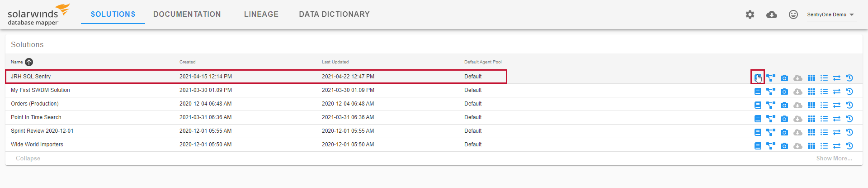Click the Last Updated column header
Screen dimensions: 868x188
click(335, 62)
